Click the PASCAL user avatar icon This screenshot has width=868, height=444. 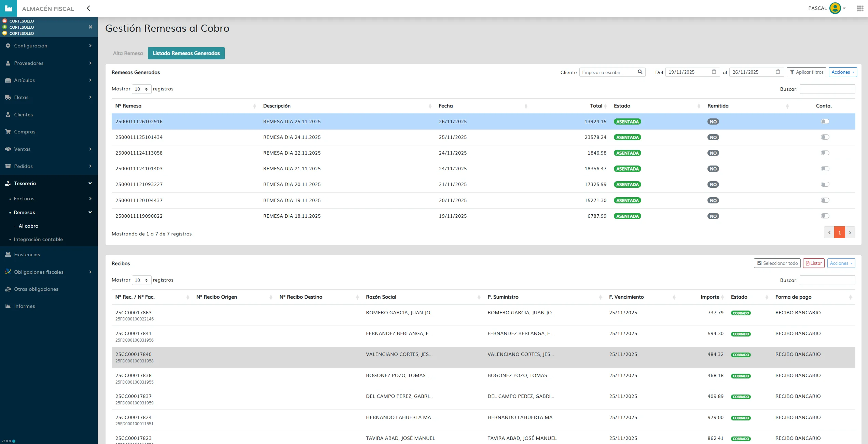point(835,8)
